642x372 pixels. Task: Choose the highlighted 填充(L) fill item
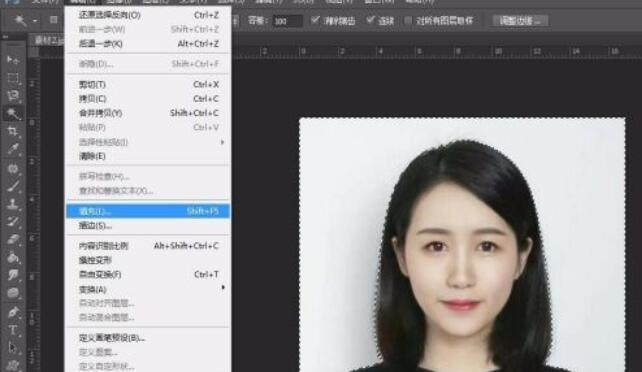148,211
